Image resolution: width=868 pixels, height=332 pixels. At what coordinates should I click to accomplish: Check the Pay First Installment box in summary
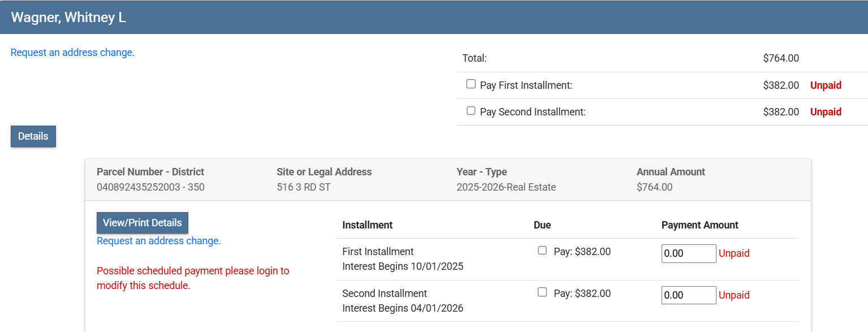tap(471, 84)
